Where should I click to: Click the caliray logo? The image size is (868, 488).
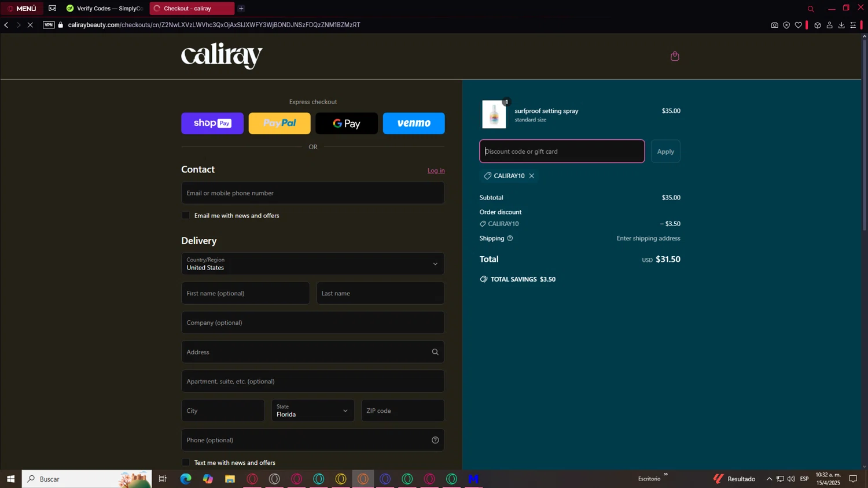click(x=222, y=56)
